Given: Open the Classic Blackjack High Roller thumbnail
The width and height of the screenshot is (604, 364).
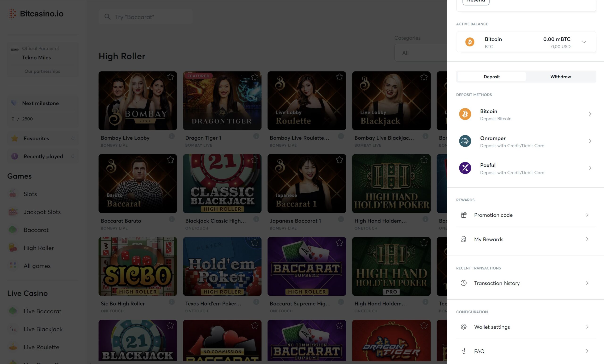Looking at the screenshot, I should (x=222, y=183).
